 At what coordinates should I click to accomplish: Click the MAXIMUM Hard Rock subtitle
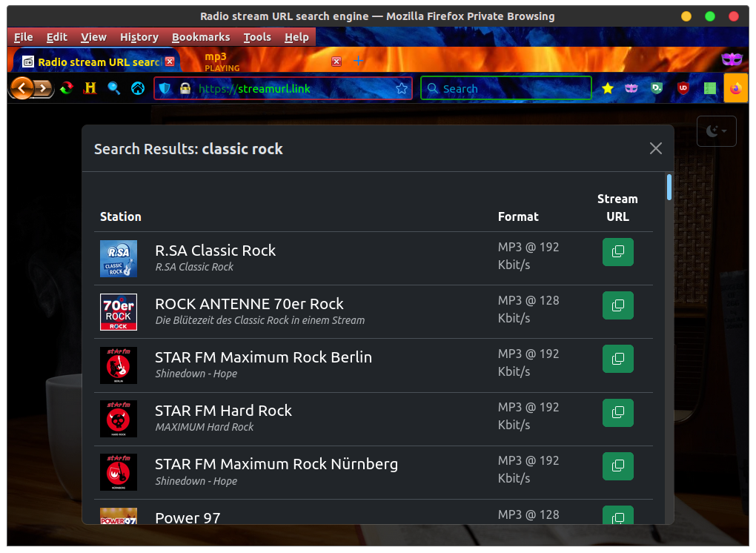(204, 427)
